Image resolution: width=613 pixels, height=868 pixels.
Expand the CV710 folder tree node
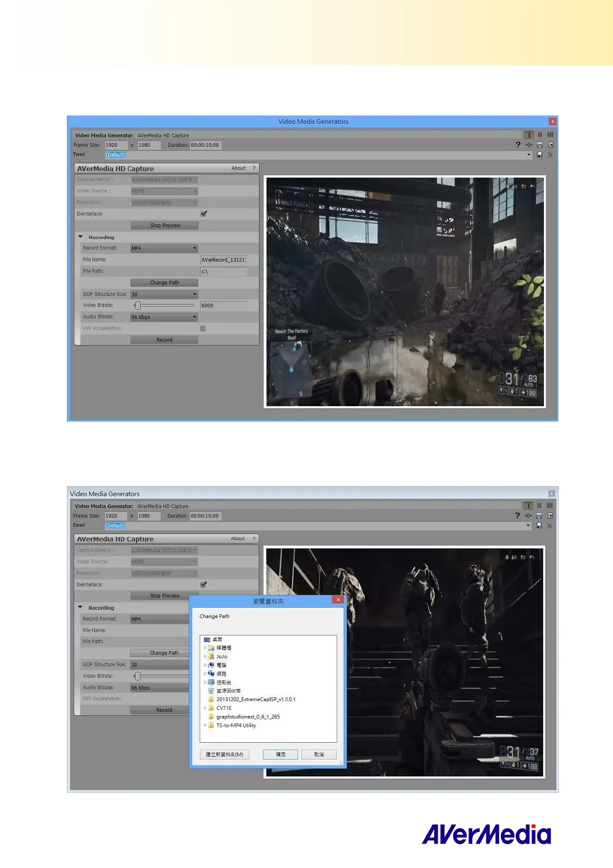click(x=205, y=708)
